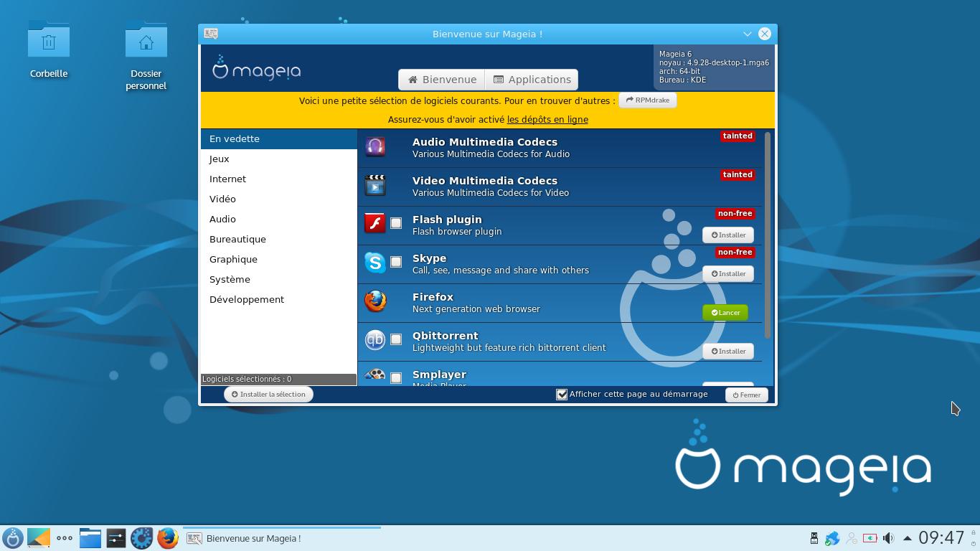Image resolution: width=980 pixels, height=551 pixels.
Task: Click the software update tray icon
Action: pos(833,538)
